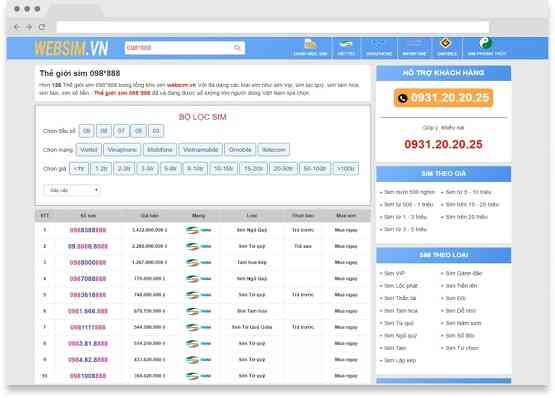Click Mua ngay in row 4

click(346, 279)
